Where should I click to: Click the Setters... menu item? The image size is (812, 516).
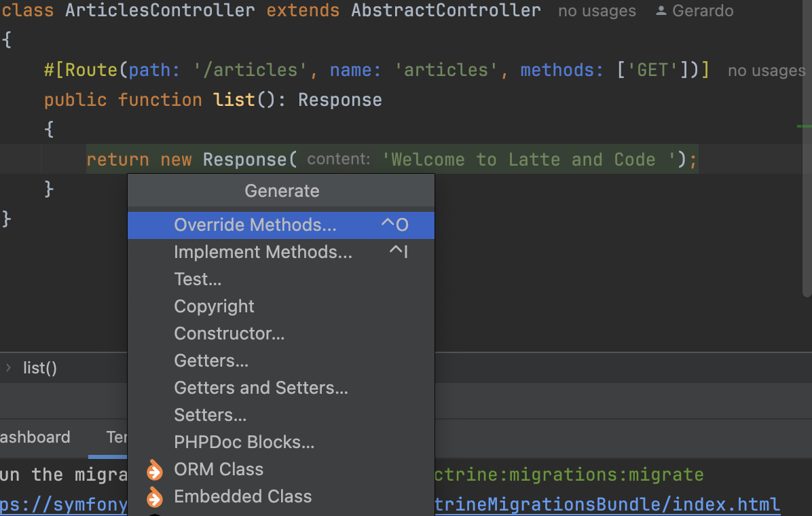tap(210, 415)
